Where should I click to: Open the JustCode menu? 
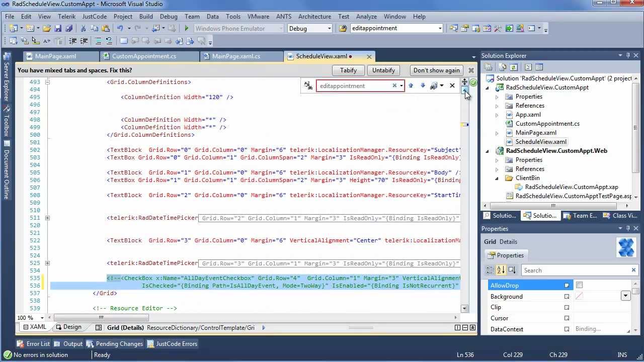pyautogui.click(x=94, y=16)
